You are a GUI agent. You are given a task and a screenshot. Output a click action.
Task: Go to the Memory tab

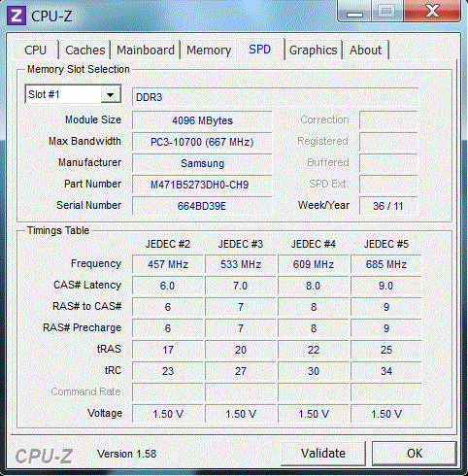click(209, 50)
